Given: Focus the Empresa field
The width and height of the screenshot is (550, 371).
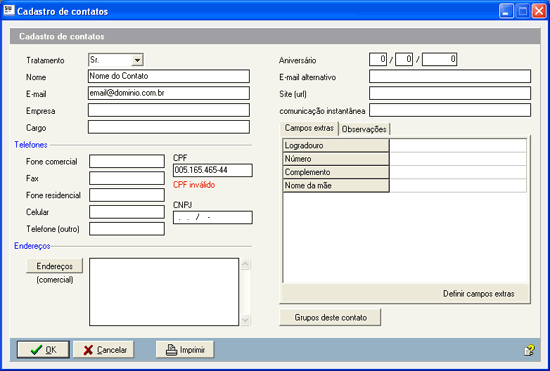Looking at the screenshot, I should coord(169,110).
